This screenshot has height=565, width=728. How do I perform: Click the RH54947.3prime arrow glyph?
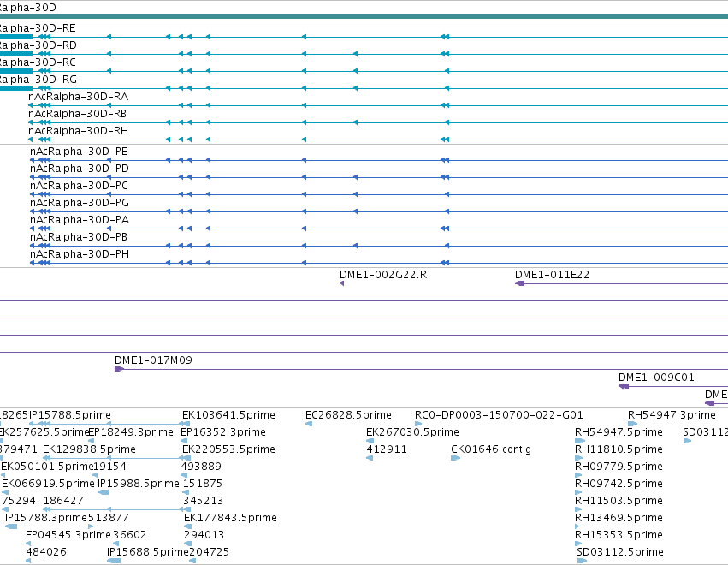pyautogui.click(x=632, y=424)
